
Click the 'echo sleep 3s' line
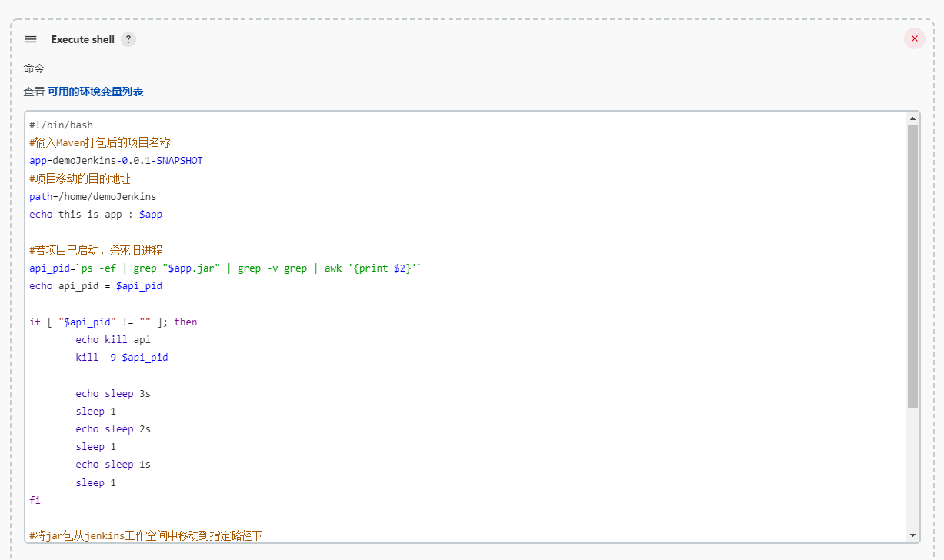pyautogui.click(x=113, y=393)
